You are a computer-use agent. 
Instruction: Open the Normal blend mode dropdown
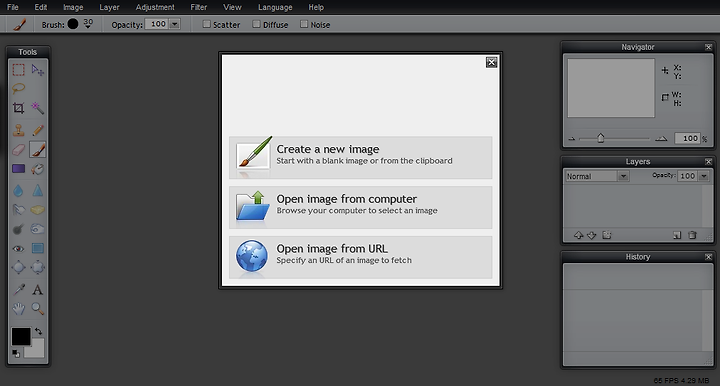(623, 176)
